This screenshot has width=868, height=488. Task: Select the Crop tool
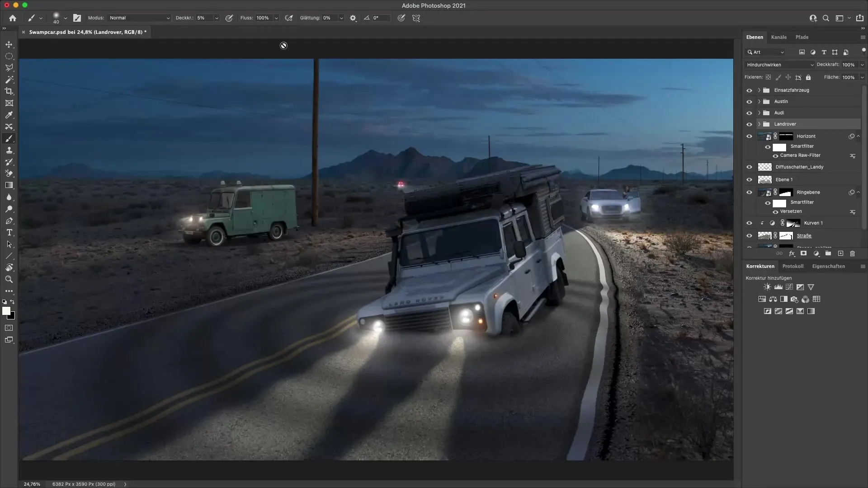point(9,91)
